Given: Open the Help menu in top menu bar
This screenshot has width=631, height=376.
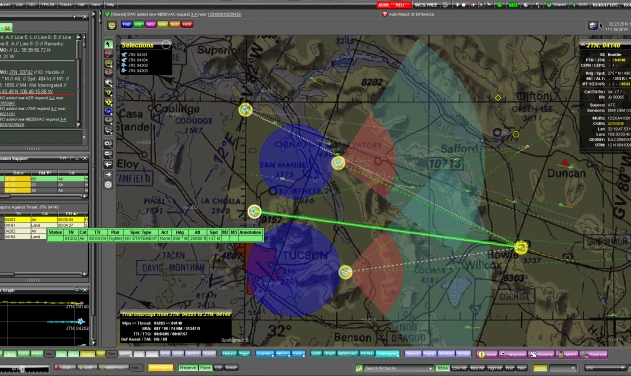Looking at the screenshot, I should (110, 4).
